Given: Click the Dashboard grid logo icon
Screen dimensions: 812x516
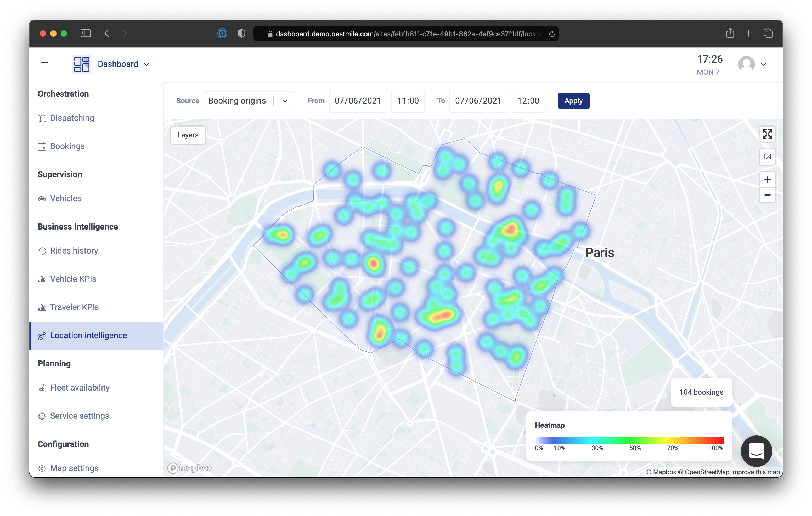Looking at the screenshot, I should click(x=82, y=64).
